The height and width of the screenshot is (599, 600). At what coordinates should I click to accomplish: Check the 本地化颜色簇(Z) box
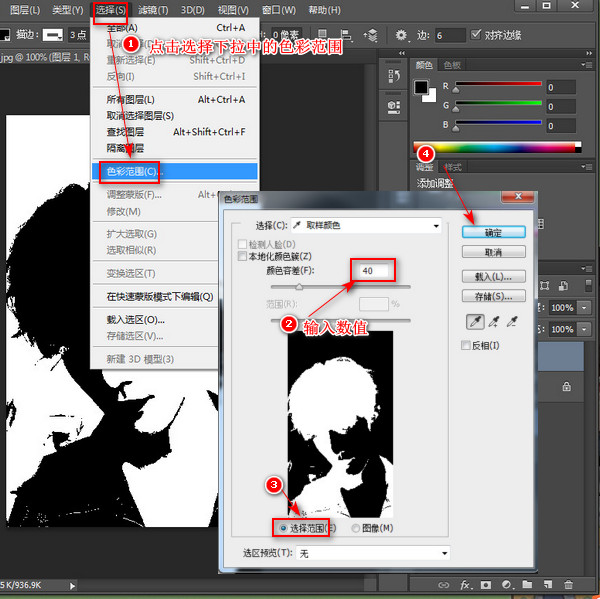click(242, 256)
